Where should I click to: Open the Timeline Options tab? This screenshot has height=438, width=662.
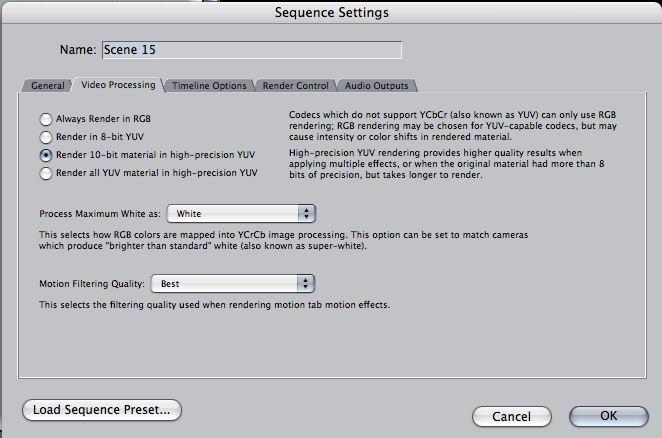pyautogui.click(x=208, y=86)
